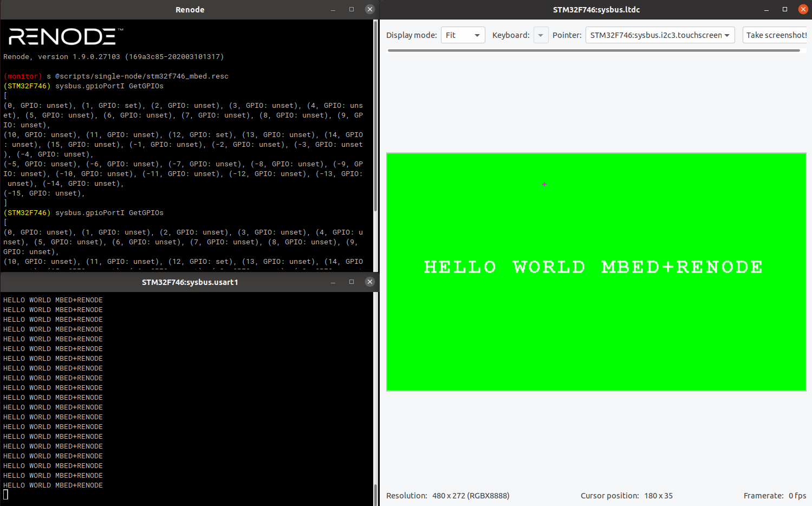The width and height of the screenshot is (812, 506).
Task: Click the RENODE logo in monitor
Action: 66,36
